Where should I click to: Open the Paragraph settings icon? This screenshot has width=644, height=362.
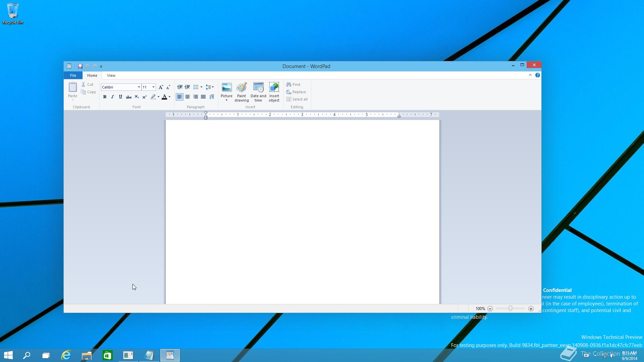tap(212, 97)
